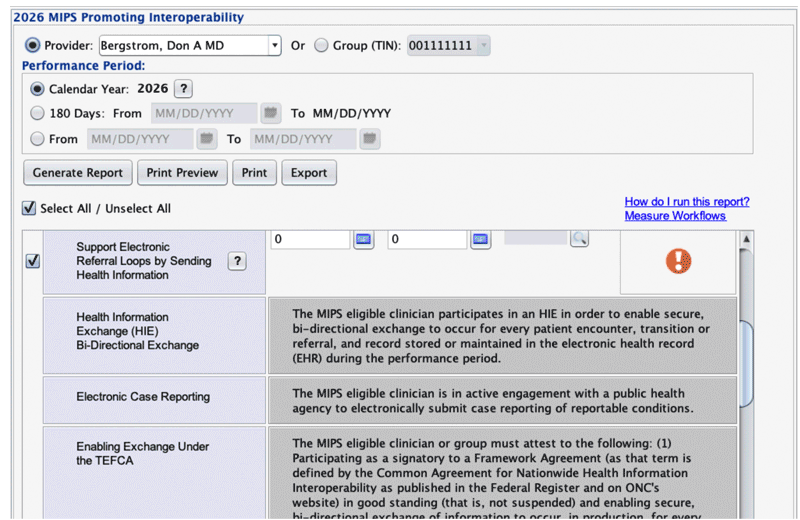Click the blue icon beside first 0 field
800x520 pixels.
(x=363, y=239)
